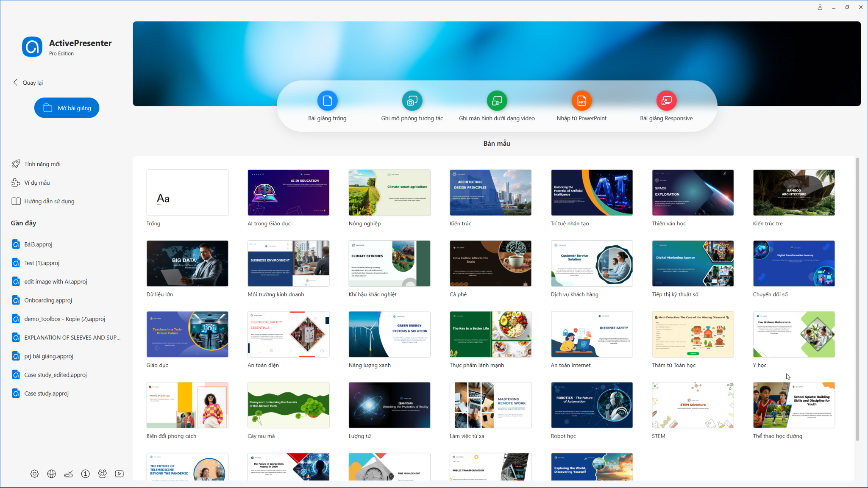The width and height of the screenshot is (868, 488).
Task: Open the settings gear icon
Action: pos(34,474)
